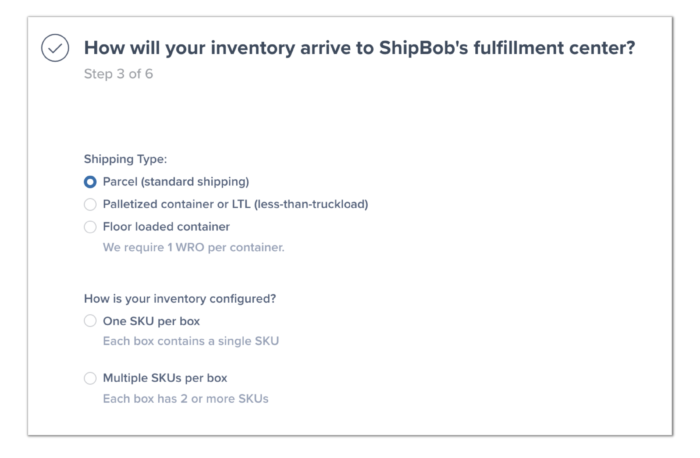
Task: Pick the One SKU per box radio button
Action: click(x=90, y=321)
